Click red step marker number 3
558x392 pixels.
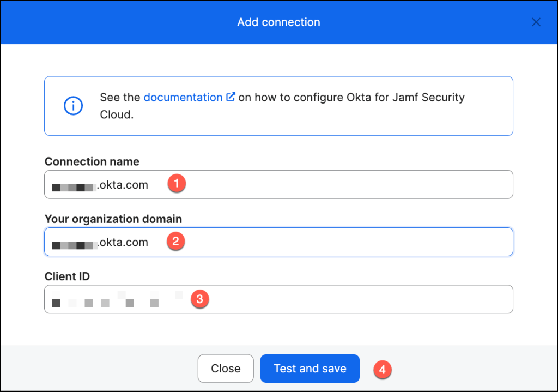199,299
